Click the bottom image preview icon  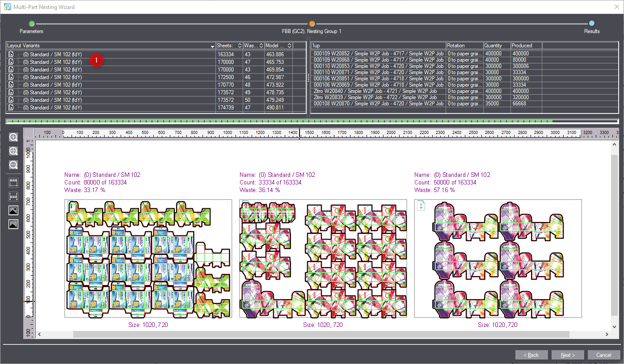pyautogui.click(x=13, y=224)
